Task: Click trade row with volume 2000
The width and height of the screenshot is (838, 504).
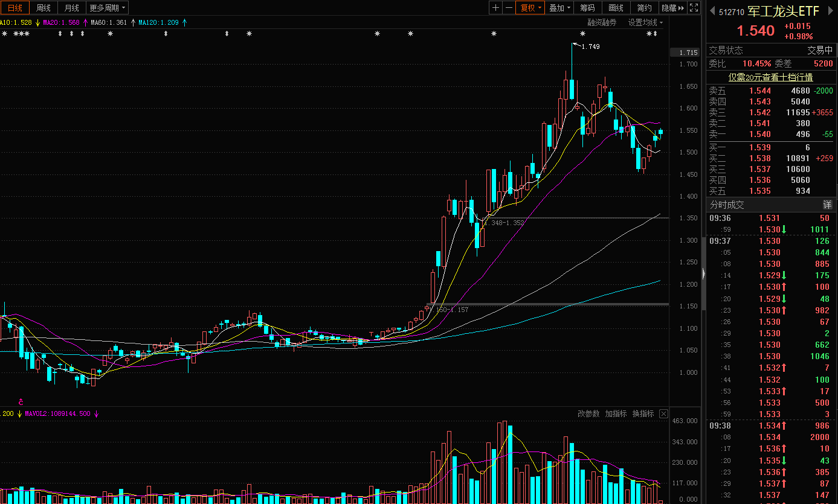Action: click(x=772, y=437)
